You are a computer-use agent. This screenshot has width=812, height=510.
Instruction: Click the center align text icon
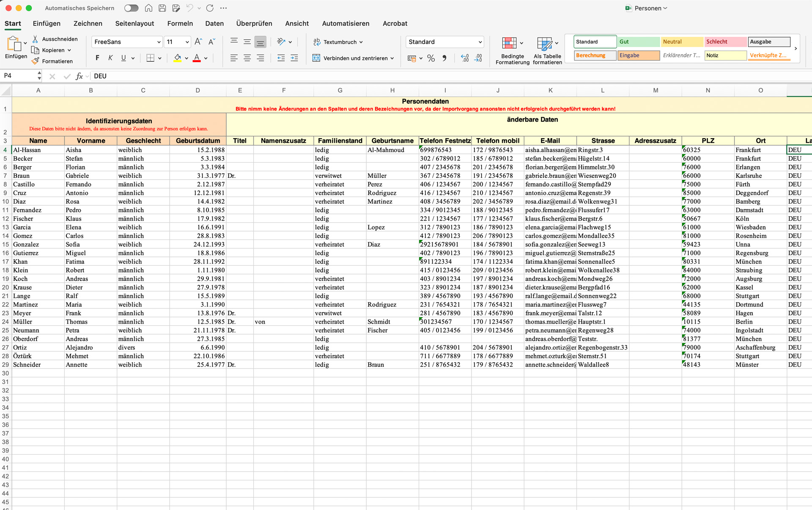coord(247,58)
